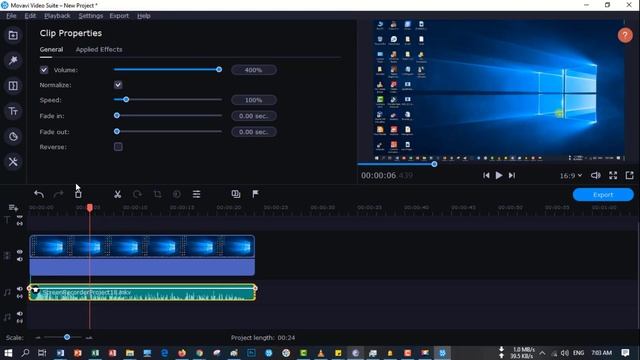Open the notification center in system tray
The image size is (640, 360).
pyautogui.click(x=625, y=353)
